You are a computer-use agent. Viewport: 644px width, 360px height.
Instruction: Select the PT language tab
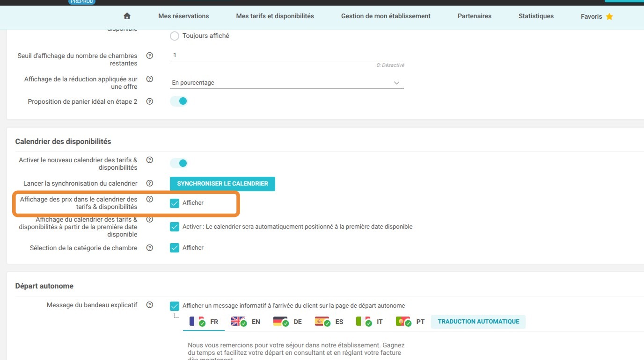click(410, 322)
